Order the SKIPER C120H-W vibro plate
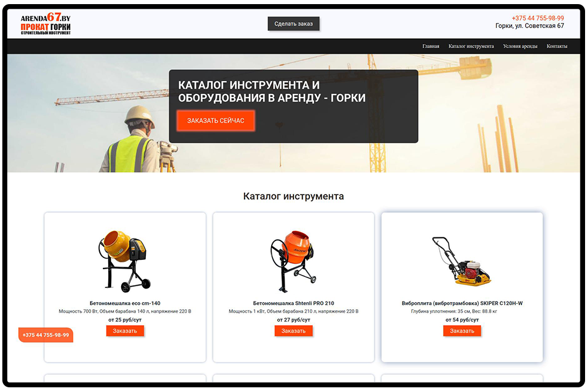Screen dimensions: 588x392 [x=462, y=331]
